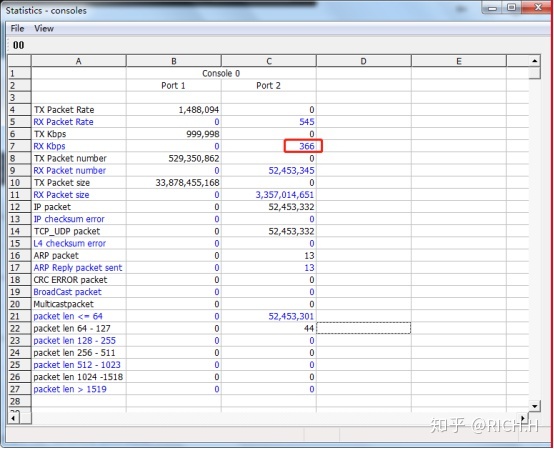
Task: Click the scroll up arrow
Action: pos(535,61)
